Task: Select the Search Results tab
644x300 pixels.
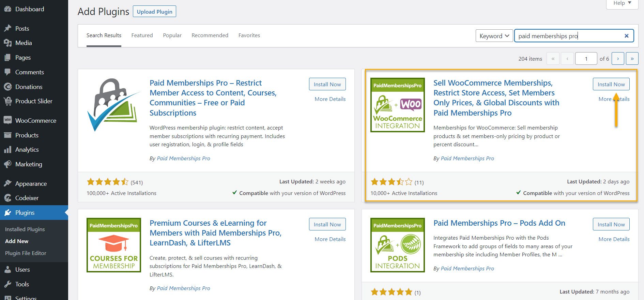Action: click(x=104, y=35)
